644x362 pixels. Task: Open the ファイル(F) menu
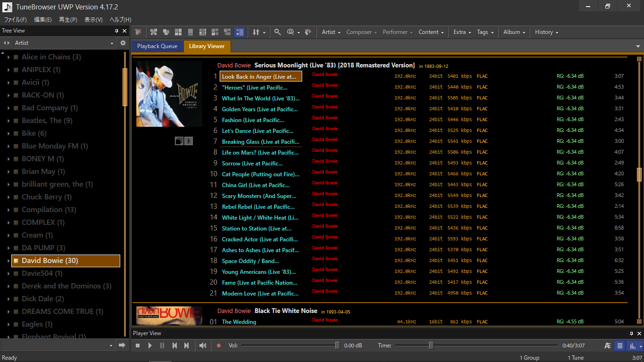(16, 20)
